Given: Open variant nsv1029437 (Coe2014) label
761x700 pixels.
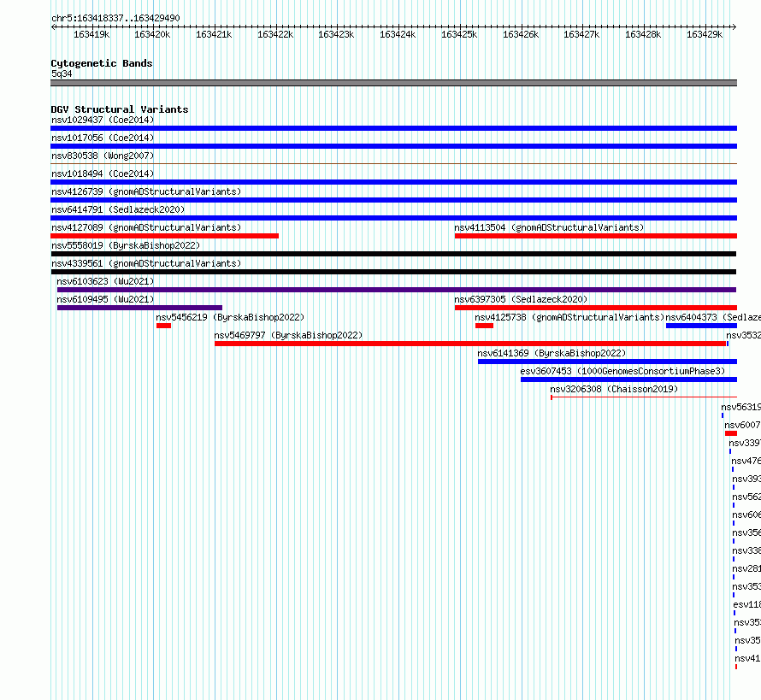Looking at the screenshot, I should pos(103,120).
